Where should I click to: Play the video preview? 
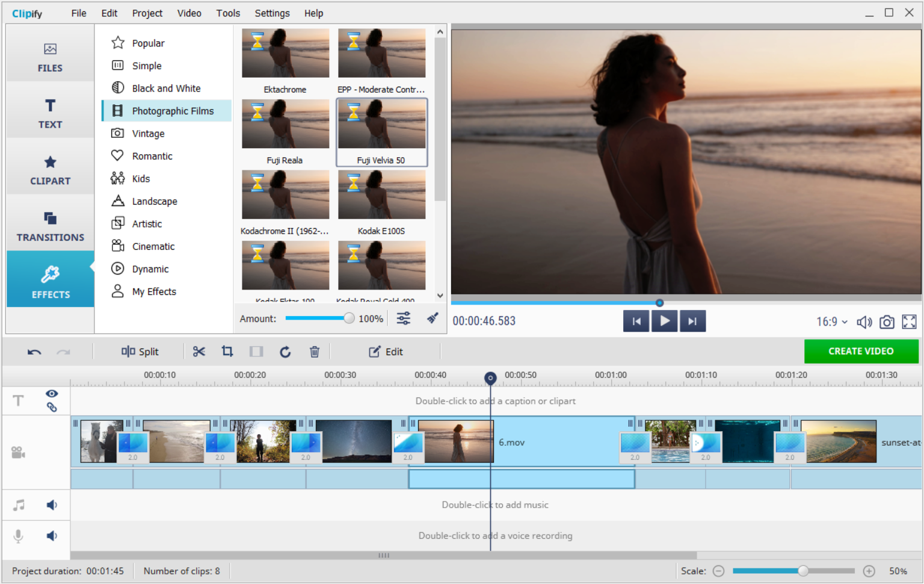pos(665,321)
